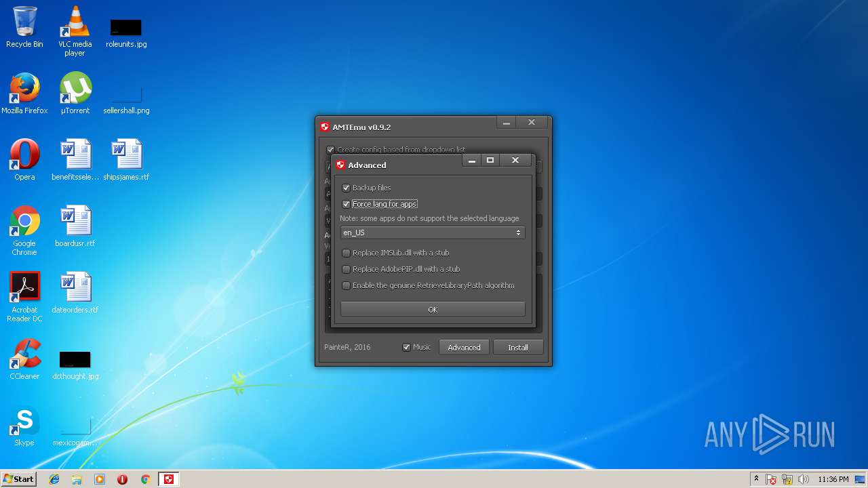Show hidden system tray icons
Screen dimensions: 868x488
click(756, 479)
